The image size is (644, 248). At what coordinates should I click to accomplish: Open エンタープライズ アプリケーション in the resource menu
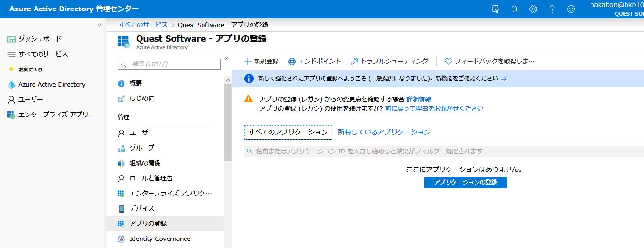[165, 193]
